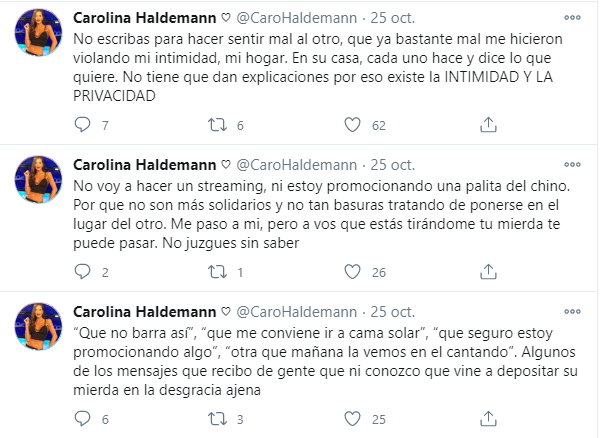This screenshot has width=601, height=438.
Task: Like the first tweet with 62 likes
Action: [352, 124]
